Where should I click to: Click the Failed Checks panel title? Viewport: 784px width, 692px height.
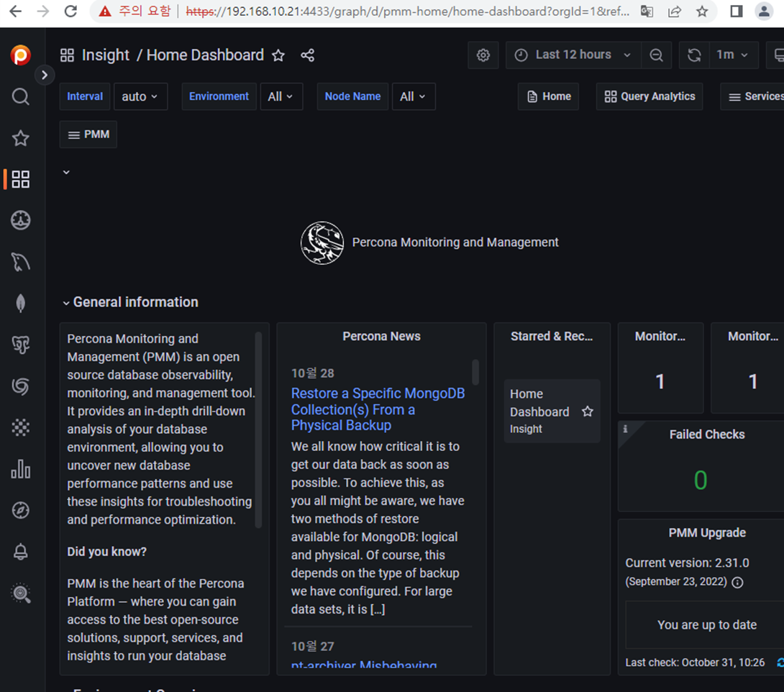click(x=707, y=434)
